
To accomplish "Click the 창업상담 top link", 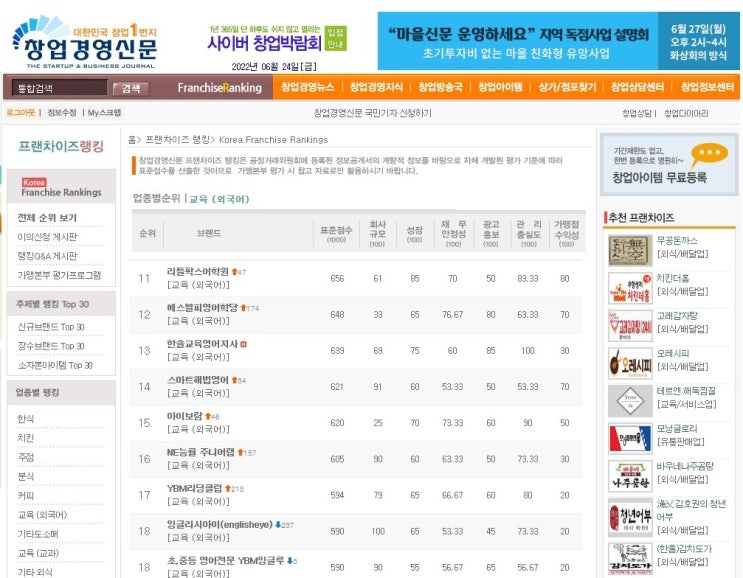I will tap(636, 113).
